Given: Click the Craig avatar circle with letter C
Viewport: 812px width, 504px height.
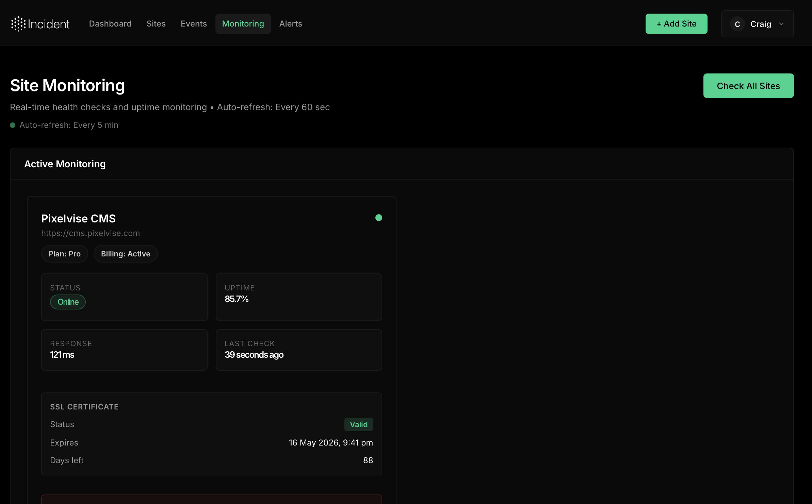Looking at the screenshot, I should (x=737, y=24).
